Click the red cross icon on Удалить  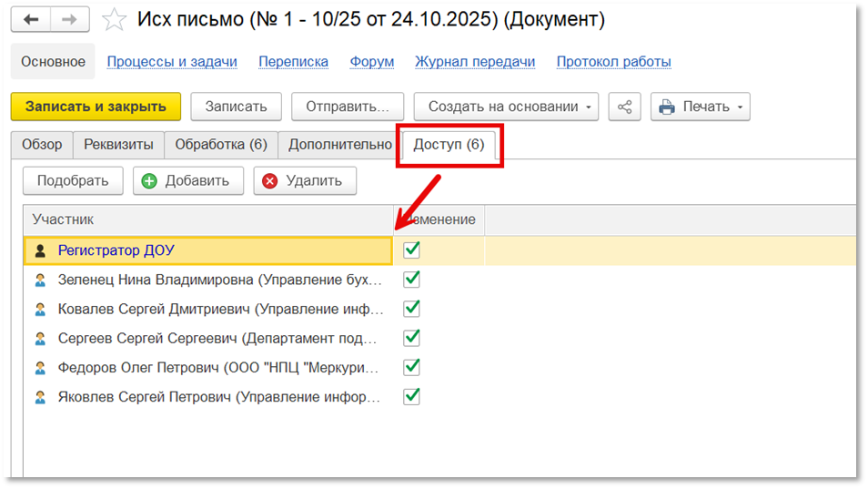click(270, 181)
